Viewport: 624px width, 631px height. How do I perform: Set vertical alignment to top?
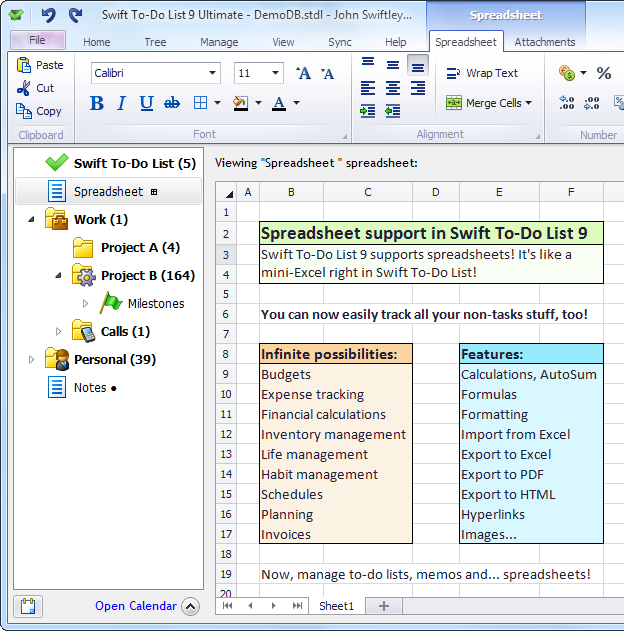(x=368, y=64)
